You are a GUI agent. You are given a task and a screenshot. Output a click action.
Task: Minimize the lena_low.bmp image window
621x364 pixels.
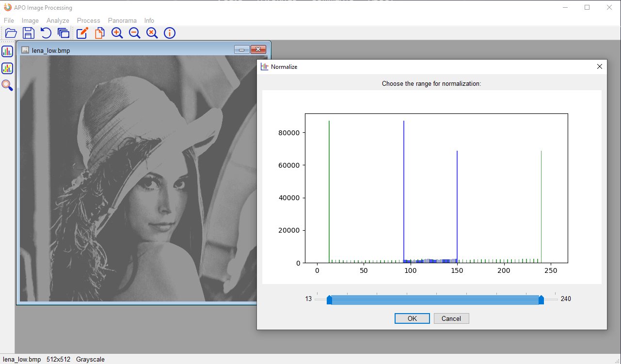pos(241,49)
